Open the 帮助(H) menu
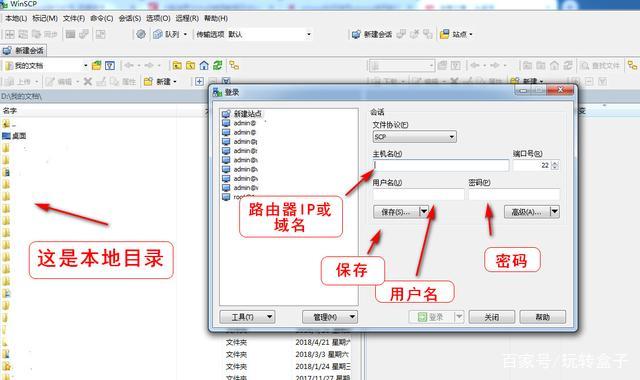This screenshot has height=380, width=640. coord(216,18)
